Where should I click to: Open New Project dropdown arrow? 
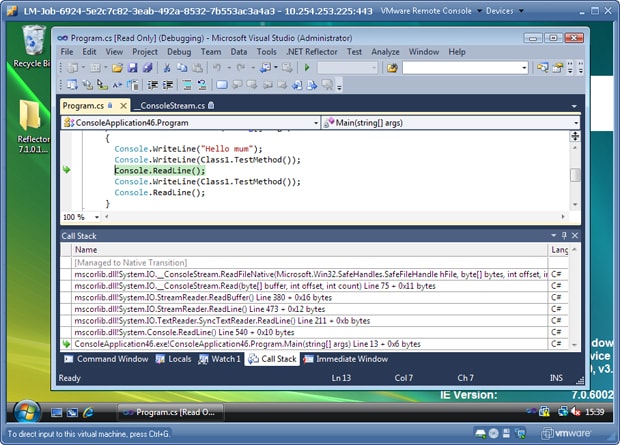coord(83,68)
